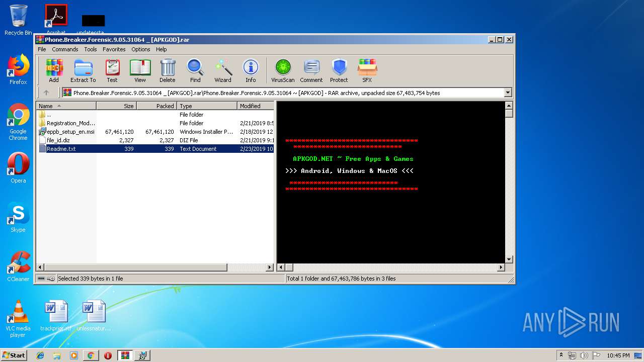Click comment pane scroll down arrow
The width and height of the screenshot is (644, 362).
pos(509,259)
